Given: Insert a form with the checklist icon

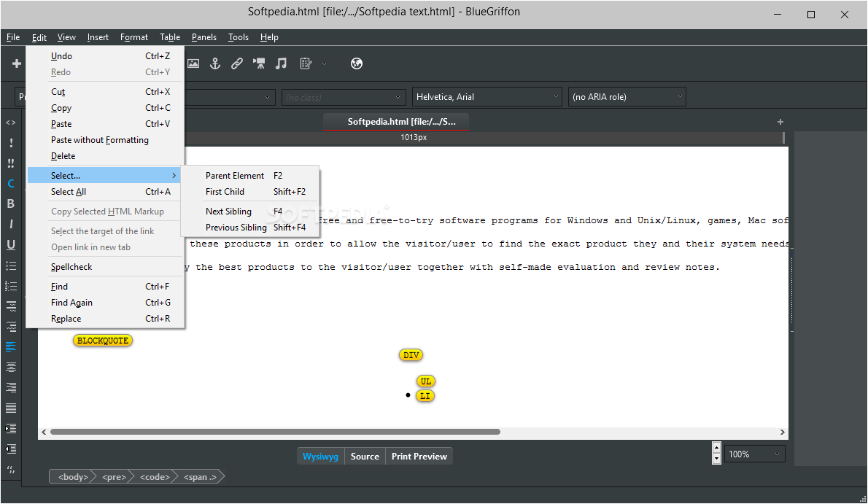Looking at the screenshot, I should tap(306, 63).
